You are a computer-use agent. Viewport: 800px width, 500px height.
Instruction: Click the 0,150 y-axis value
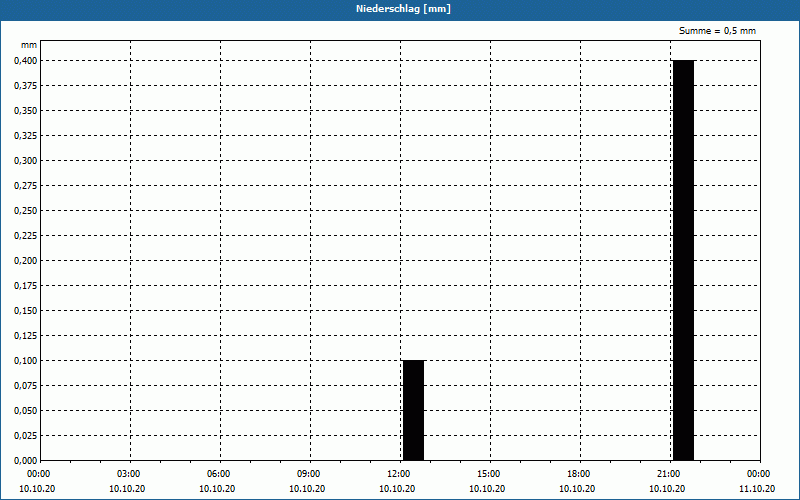(x=26, y=311)
